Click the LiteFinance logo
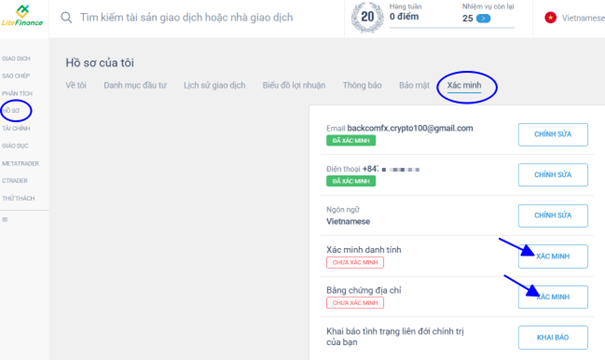The height and width of the screenshot is (360, 605). pos(22,16)
